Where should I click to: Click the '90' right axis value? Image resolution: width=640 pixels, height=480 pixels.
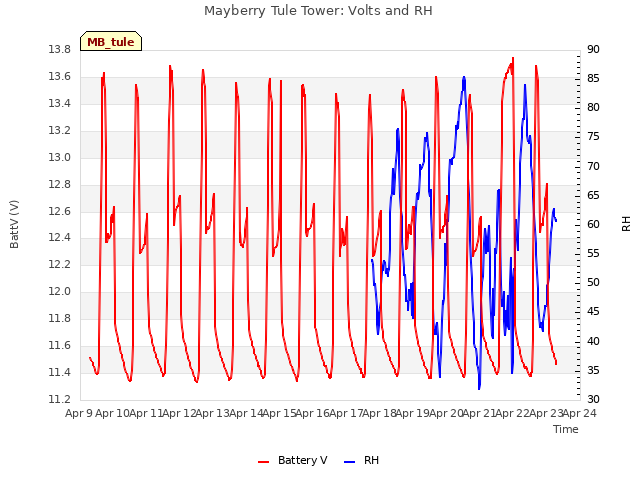point(593,50)
